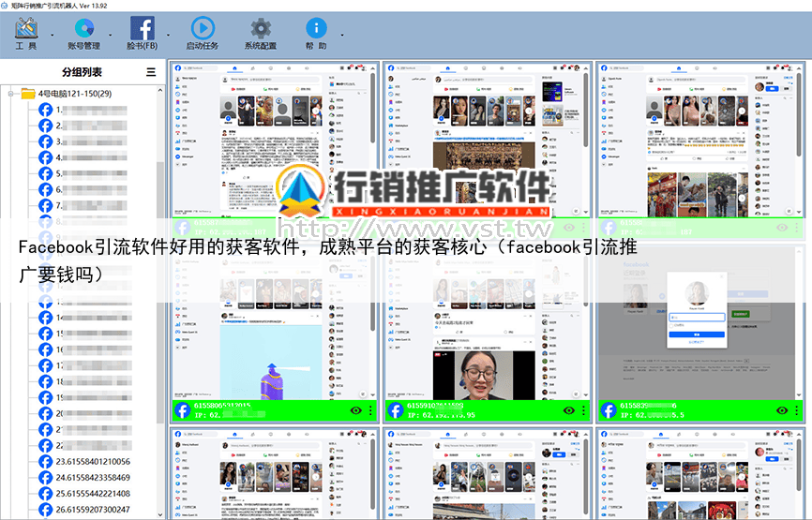The width and height of the screenshot is (812, 520).
Task: Open 系统配置 system settings gear
Action: point(261,33)
